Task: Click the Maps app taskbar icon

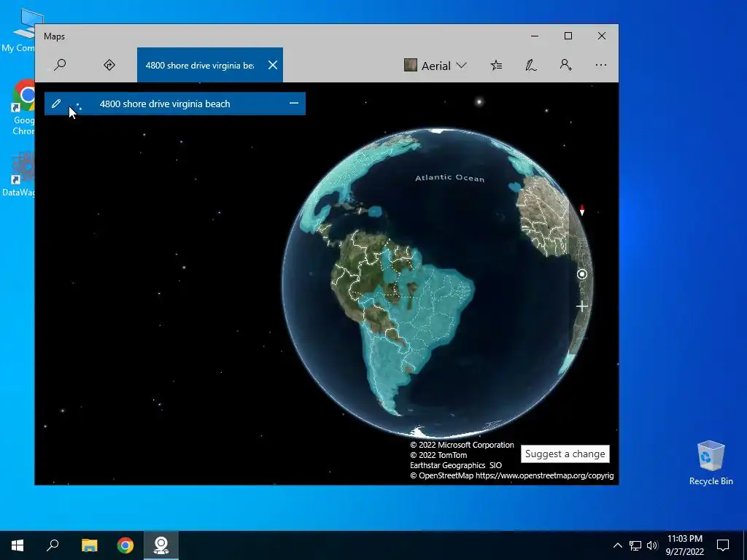Action: point(161,545)
